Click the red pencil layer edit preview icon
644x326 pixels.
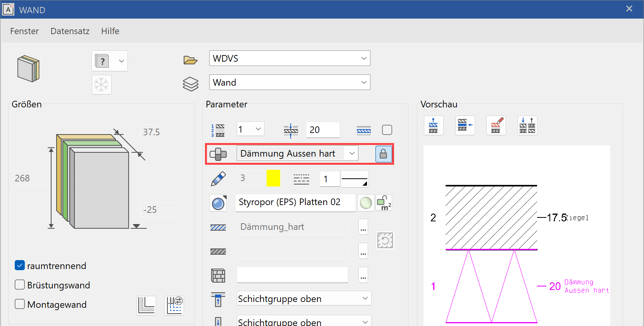pos(496,126)
